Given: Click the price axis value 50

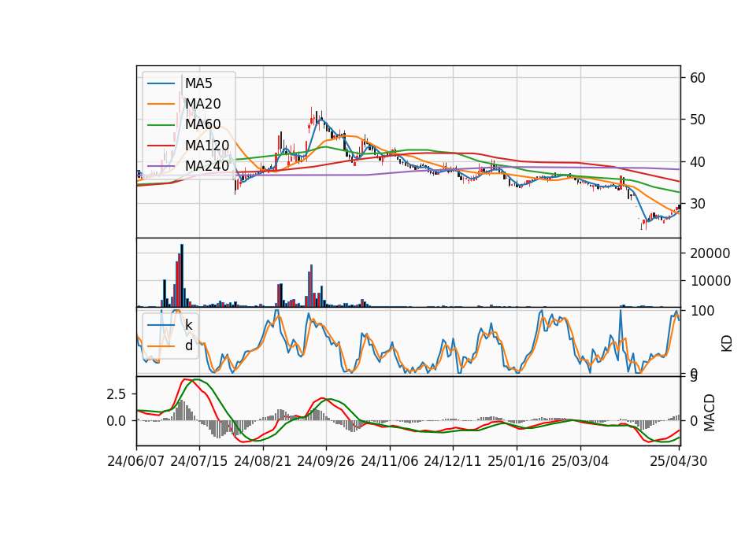Looking at the screenshot, I should [698, 120].
